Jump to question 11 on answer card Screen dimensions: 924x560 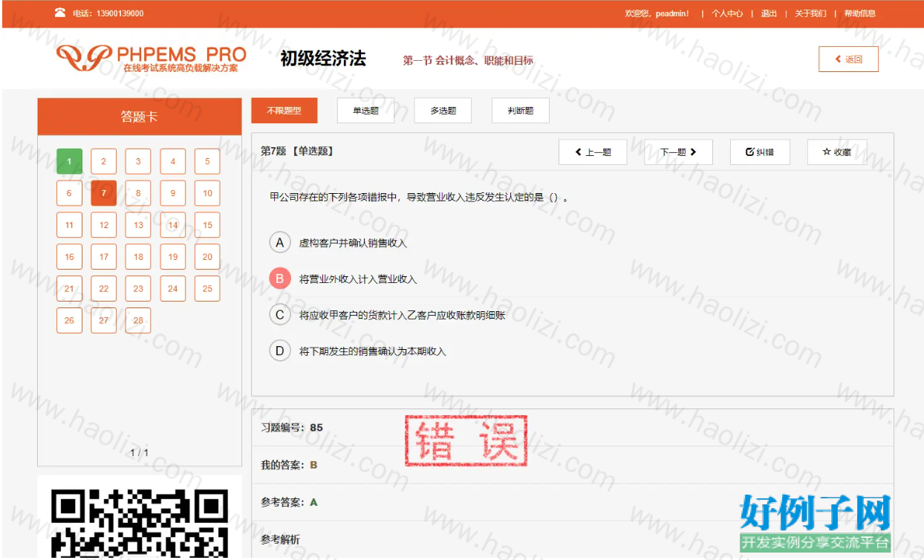[x=69, y=225]
